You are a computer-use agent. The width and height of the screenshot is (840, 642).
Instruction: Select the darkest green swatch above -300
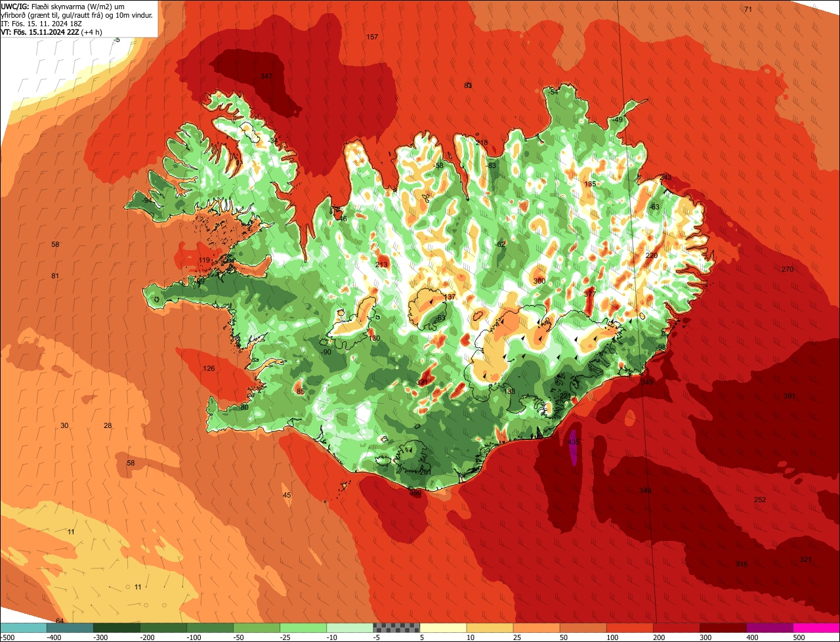pos(117,628)
